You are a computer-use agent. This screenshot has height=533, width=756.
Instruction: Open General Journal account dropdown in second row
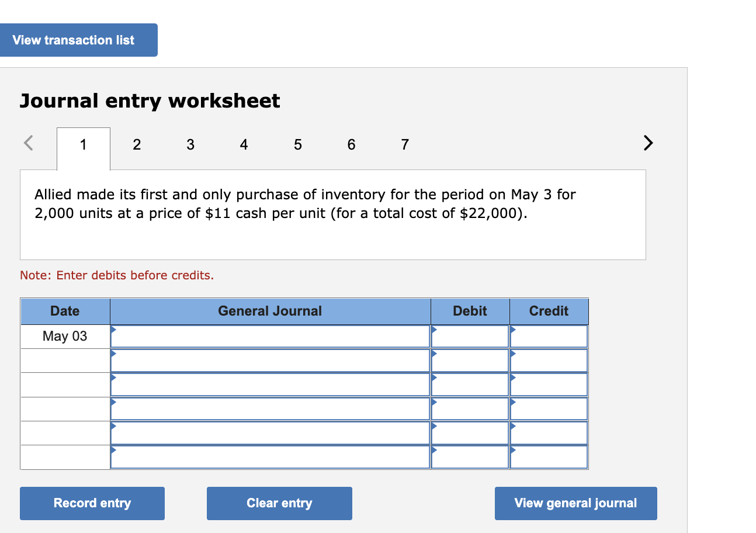(270, 361)
